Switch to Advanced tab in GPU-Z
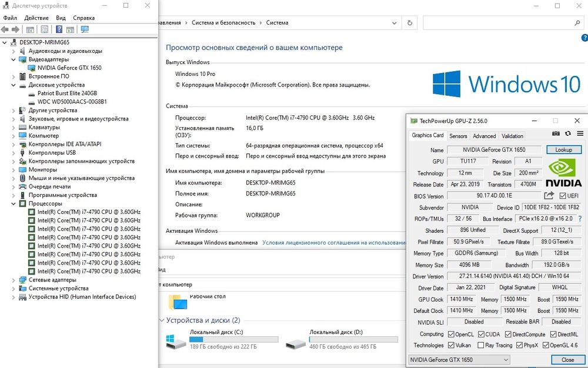This screenshot has height=368, width=588. click(484, 136)
